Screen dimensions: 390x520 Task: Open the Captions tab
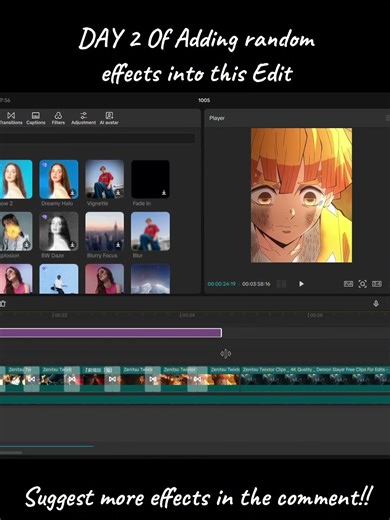[x=36, y=118]
